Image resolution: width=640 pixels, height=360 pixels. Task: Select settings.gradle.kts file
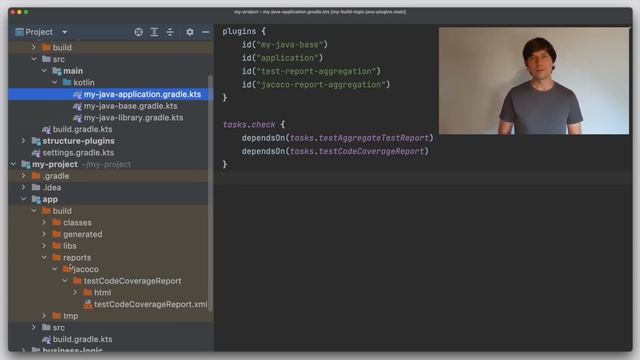pos(78,153)
